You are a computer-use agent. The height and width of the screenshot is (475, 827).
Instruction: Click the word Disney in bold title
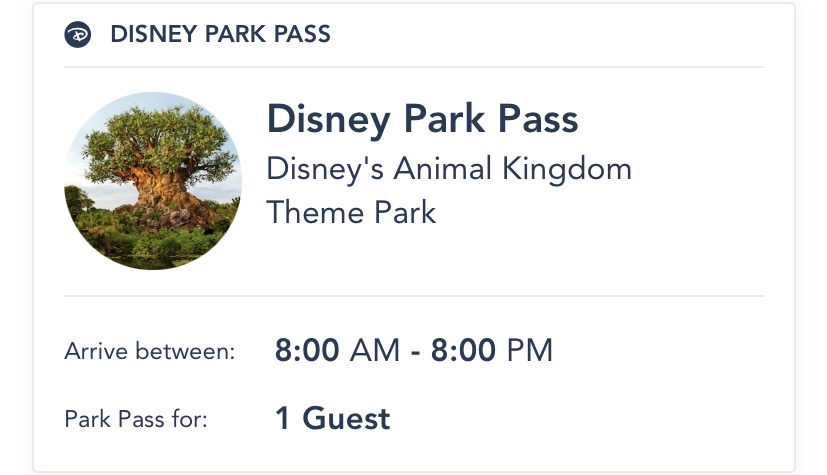(328, 120)
